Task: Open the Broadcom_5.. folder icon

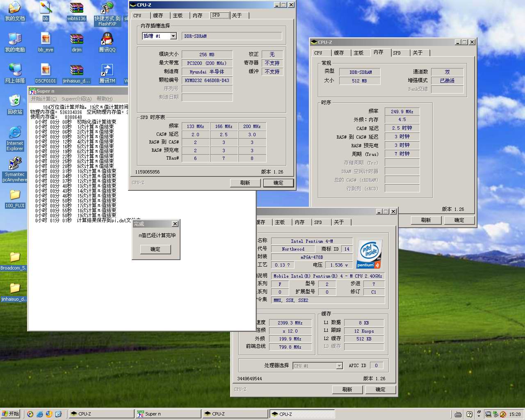Action: [14, 261]
